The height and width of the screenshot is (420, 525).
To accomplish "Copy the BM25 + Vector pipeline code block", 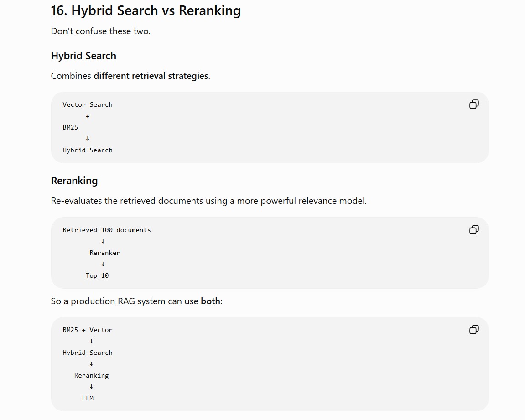I will [474, 330].
